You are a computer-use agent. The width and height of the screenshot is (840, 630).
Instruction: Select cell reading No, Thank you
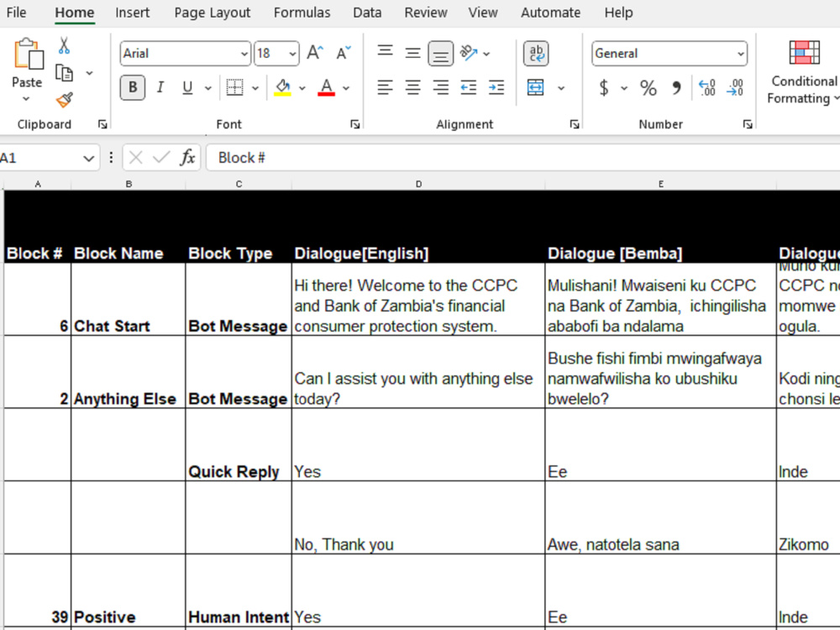click(x=418, y=517)
